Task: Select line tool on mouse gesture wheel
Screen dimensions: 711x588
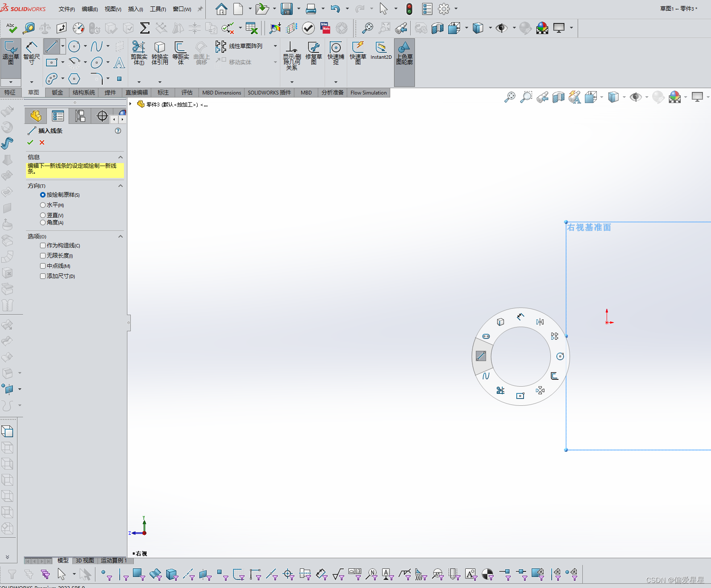Action: click(x=482, y=356)
